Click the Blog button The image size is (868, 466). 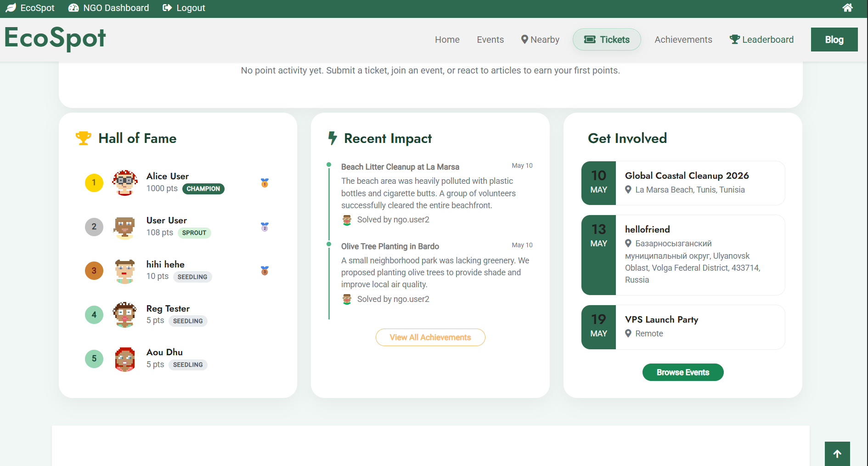[x=834, y=40]
